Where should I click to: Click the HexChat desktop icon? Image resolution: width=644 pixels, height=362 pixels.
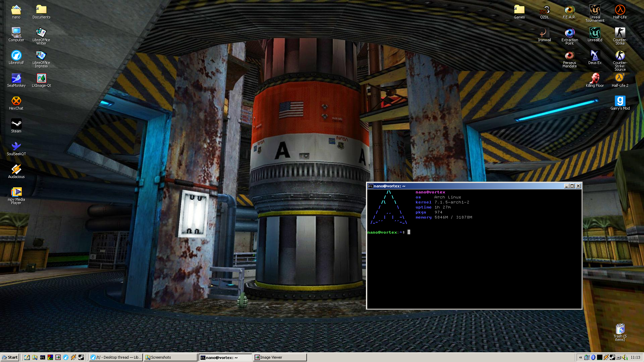(16, 103)
